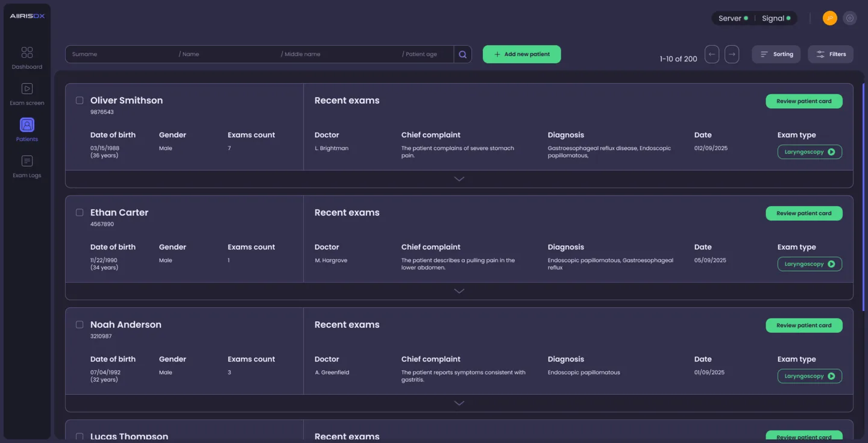This screenshot has width=868, height=443.
Task: Review patient card for Ethan Carter
Action: point(804,213)
